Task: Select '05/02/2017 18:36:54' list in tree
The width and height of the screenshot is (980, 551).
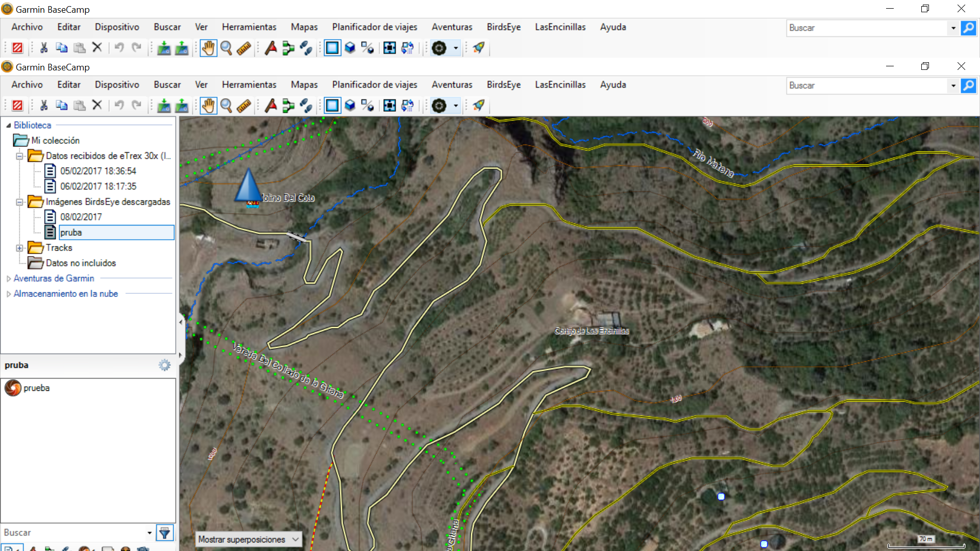Action: (98, 171)
